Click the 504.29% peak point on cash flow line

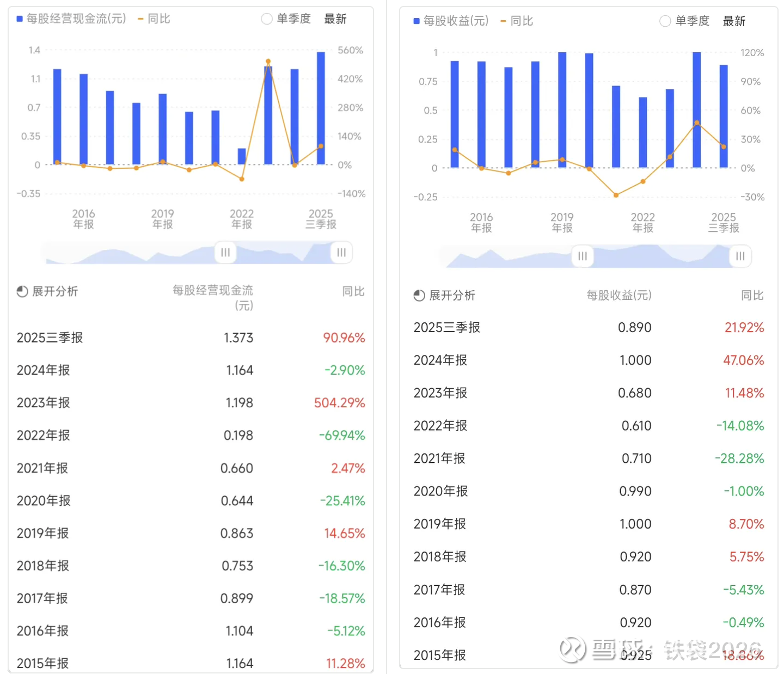point(268,62)
